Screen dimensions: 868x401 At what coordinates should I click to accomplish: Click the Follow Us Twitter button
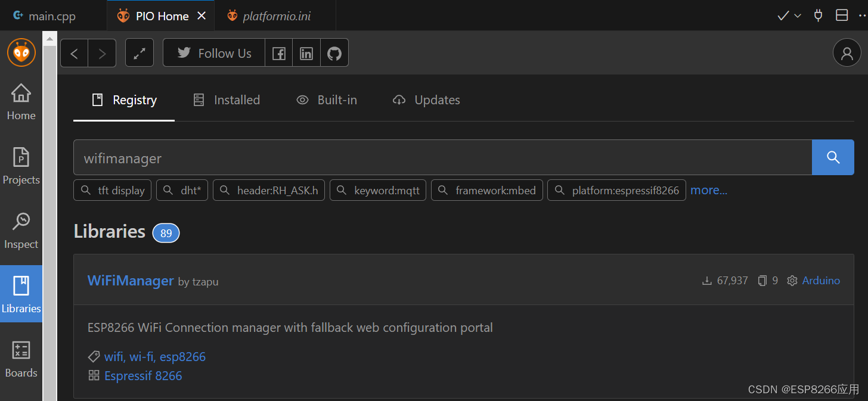point(214,53)
